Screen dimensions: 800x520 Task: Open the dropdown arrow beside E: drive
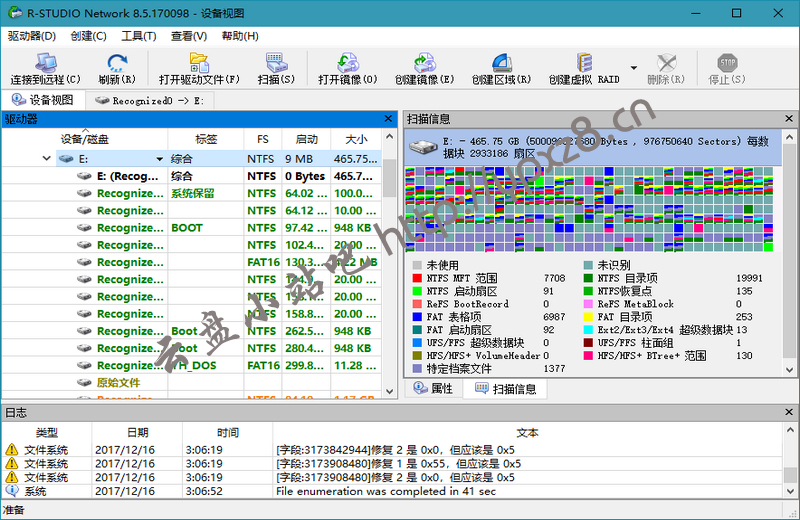[x=160, y=159]
